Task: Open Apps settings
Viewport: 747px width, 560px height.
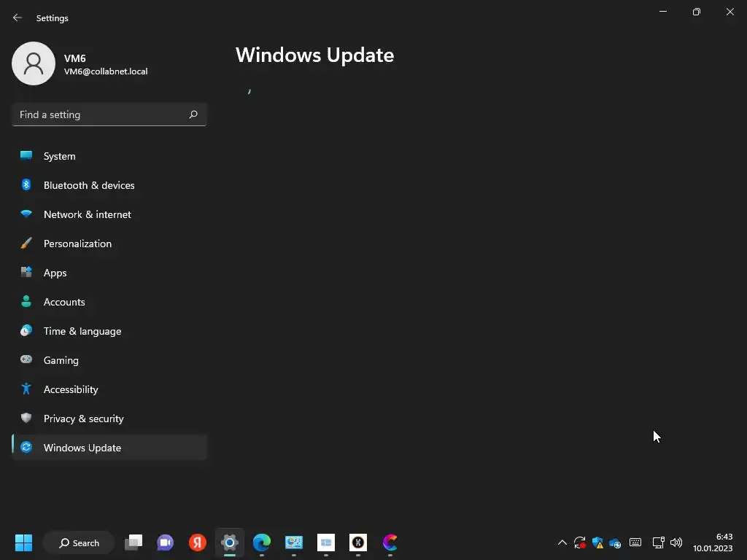Action: pos(109,273)
